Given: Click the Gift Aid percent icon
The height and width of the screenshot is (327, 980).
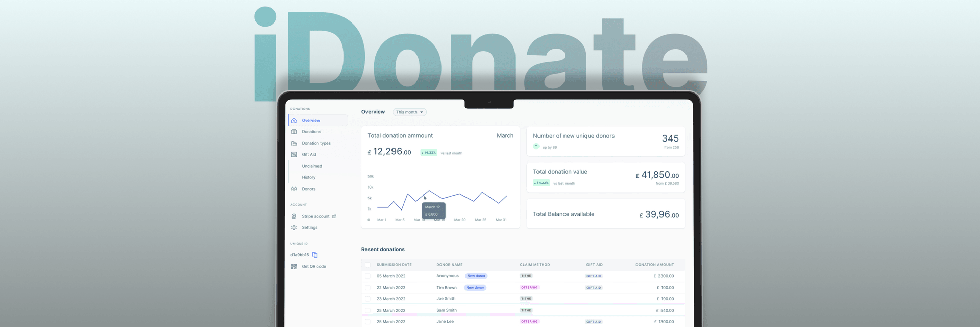Looking at the screenshot, I should [294, 154].
